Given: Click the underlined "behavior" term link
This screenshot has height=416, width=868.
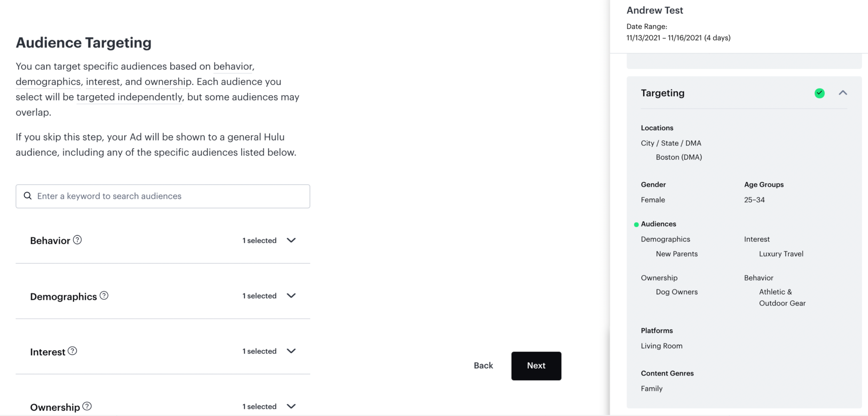Looking at the screenshot, I should (x=233, y=66).
